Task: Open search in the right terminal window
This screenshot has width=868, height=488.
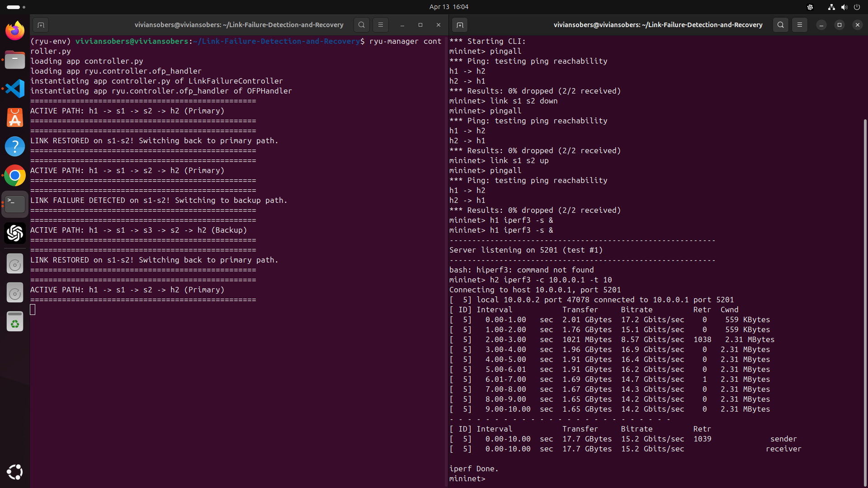Action: coord(781,25)
